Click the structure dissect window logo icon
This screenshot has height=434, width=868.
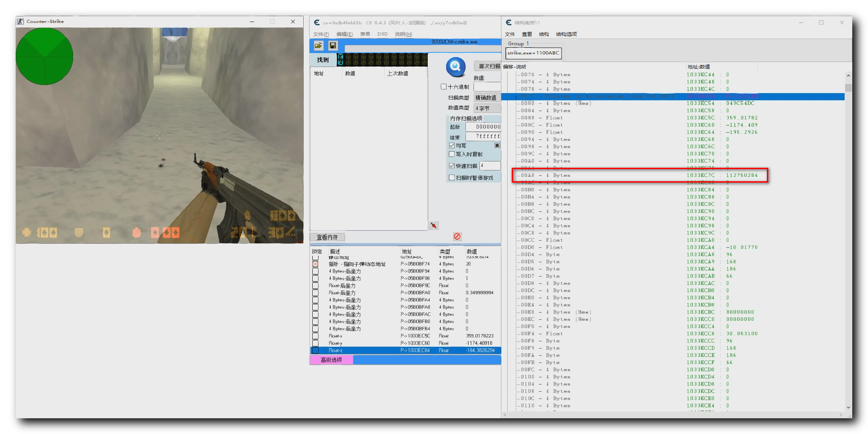(509, 22)
